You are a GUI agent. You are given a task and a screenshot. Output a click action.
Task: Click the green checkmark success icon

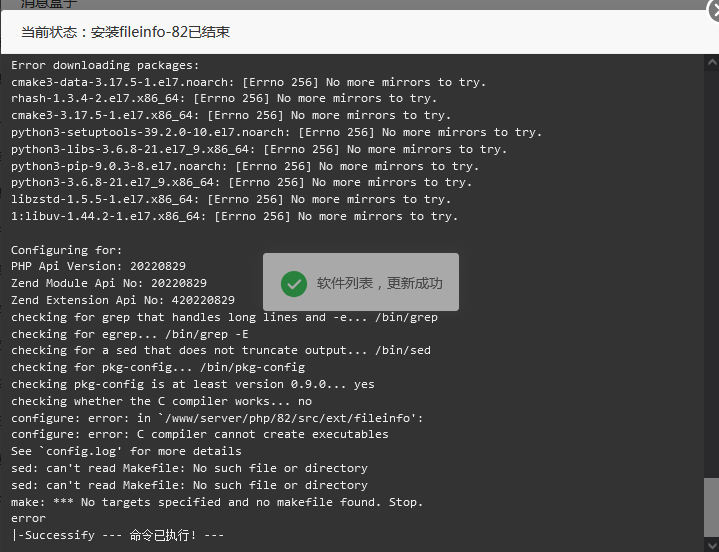pyautogui.click(x=294, y=284)
